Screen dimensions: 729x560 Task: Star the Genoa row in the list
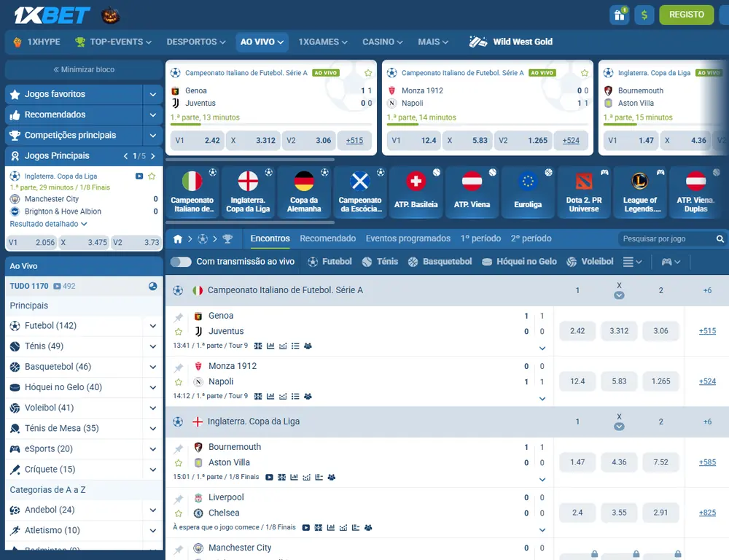click(x=179, y=332)
